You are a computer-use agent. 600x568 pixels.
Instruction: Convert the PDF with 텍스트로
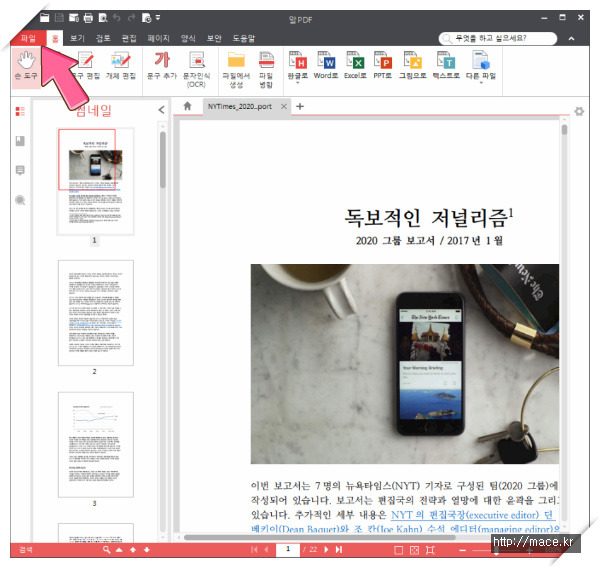pyautogui.click(x=446, y=65)
